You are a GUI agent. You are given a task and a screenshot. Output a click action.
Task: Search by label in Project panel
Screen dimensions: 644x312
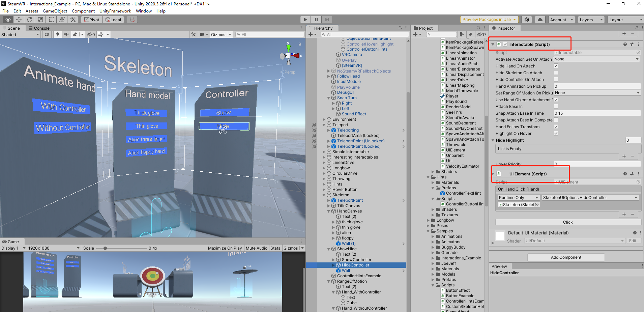(470, 34)
